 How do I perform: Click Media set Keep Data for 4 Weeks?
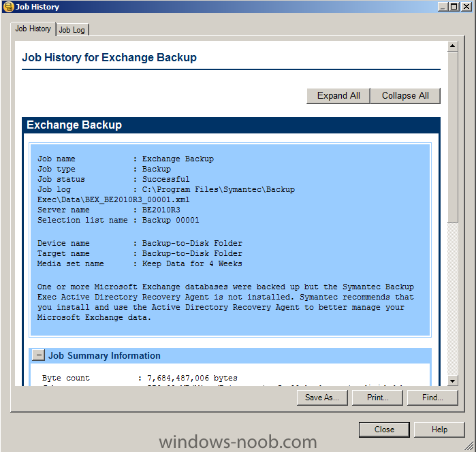click(192, 263)
